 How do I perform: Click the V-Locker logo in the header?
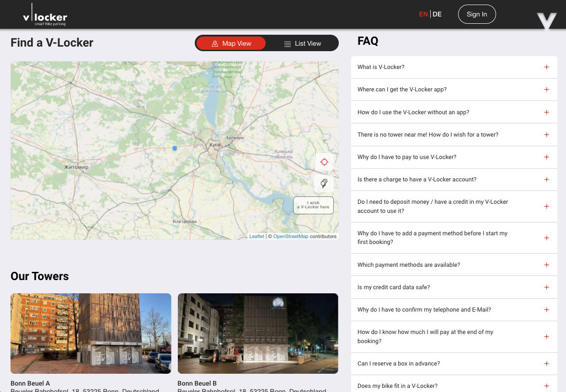44,14
